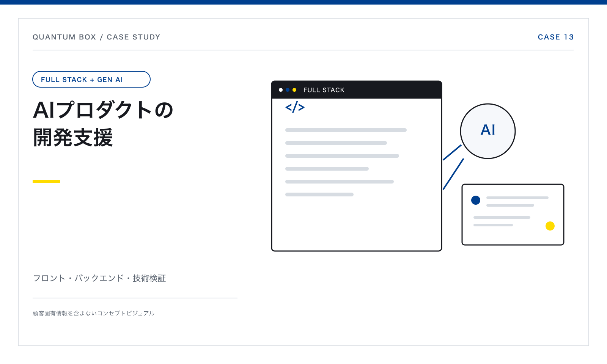Click the white dot in the window title bar
This screenshot has width=607, height=364.
coord(281,90)
